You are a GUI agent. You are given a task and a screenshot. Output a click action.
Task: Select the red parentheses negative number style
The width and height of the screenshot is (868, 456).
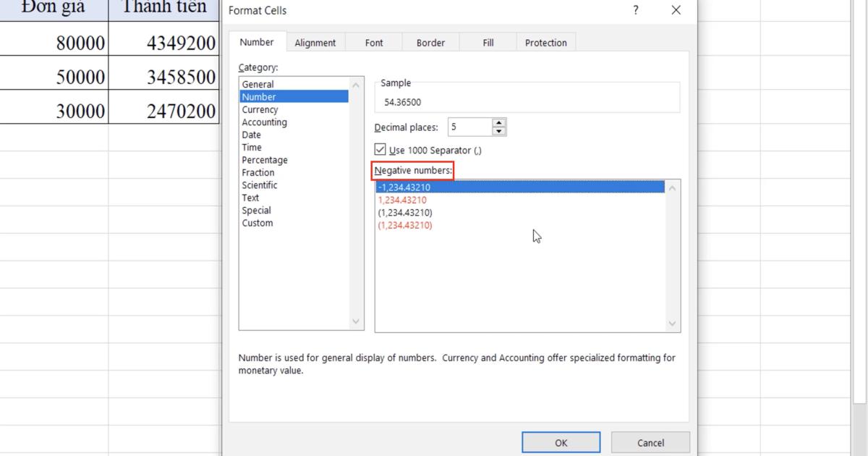pyautogui.click(x=405, y=224)
